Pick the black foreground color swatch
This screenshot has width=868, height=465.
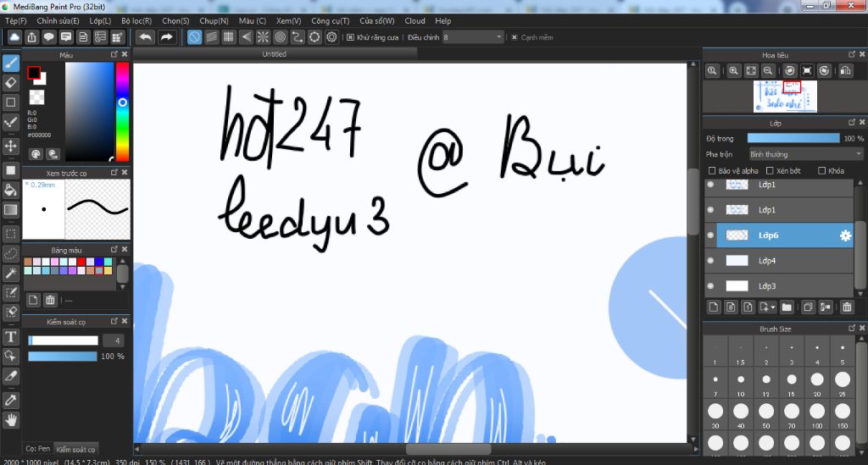[34, 73]
